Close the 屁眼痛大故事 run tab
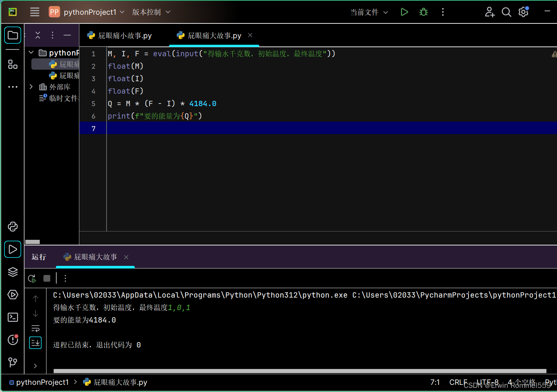557x392 pixels. [x=126, y=257]
